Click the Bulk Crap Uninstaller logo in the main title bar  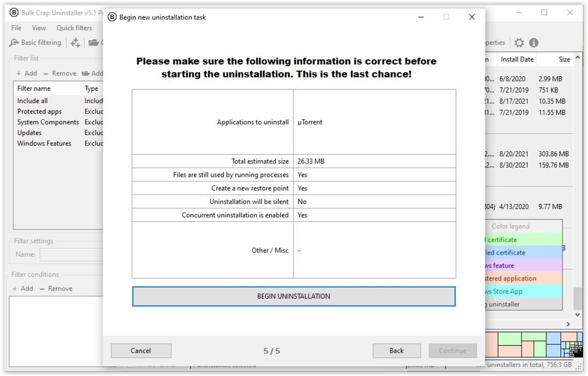coord(14,13)
